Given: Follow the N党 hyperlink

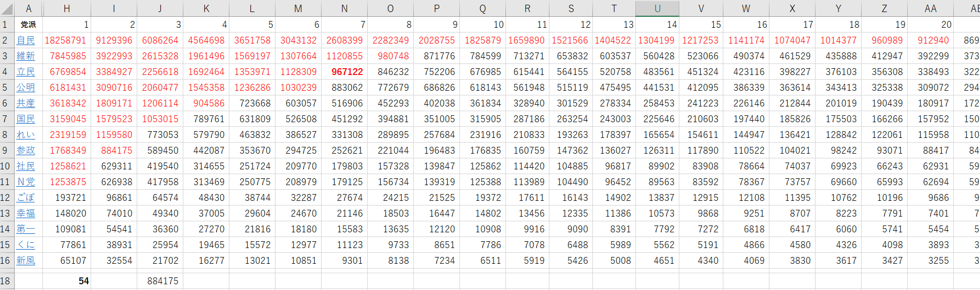Looking at the screenshot, I should point(26,182).
